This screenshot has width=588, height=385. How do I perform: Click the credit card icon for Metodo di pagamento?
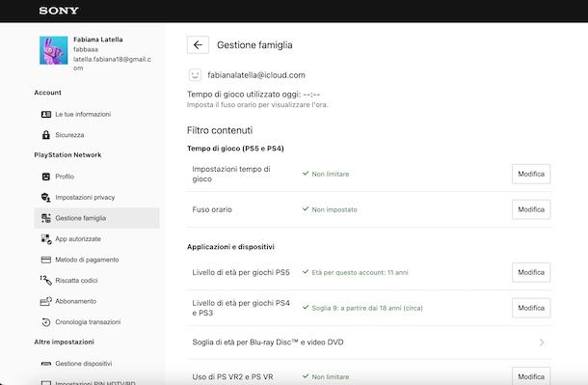coord(46,260)
